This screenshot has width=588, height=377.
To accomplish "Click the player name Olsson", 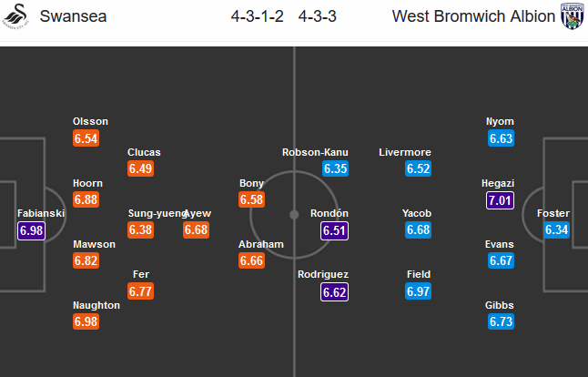I will point(91,121).
